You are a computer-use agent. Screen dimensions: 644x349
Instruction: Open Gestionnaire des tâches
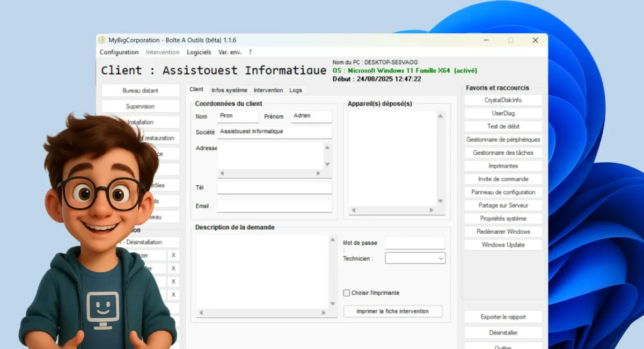[503, 153]
